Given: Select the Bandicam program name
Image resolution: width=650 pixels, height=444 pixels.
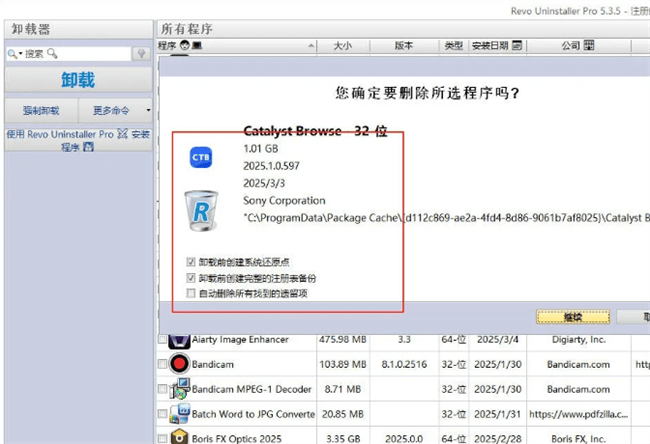Looking at the screenshot, I should tap(213, 364).
